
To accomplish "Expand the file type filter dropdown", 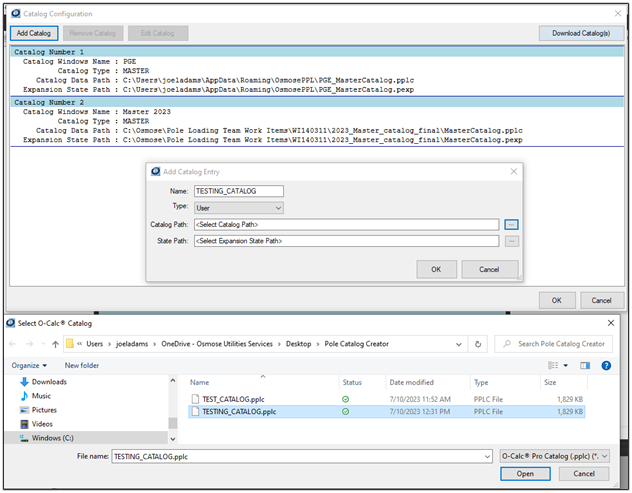I will [x=554, y=455].
